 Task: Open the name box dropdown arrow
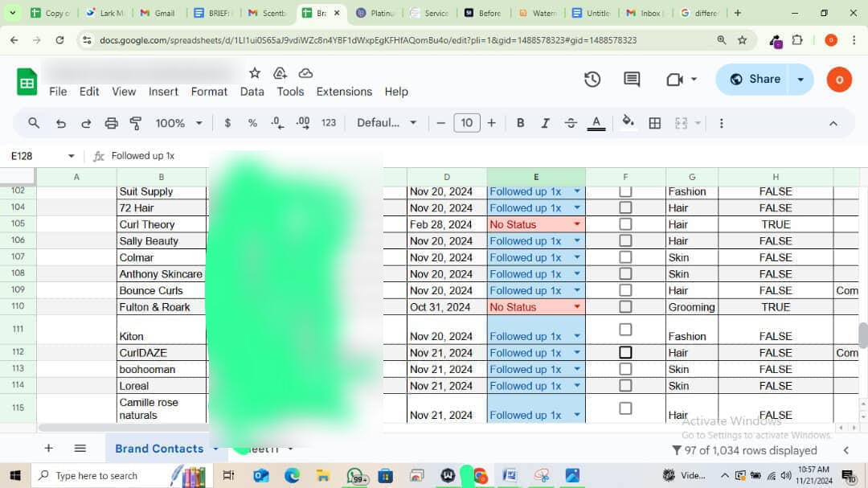(71, 156)
